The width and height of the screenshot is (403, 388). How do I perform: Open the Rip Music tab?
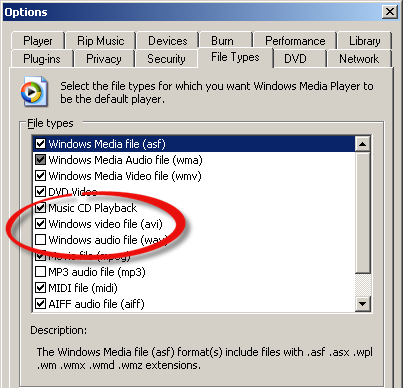[101, 41]
